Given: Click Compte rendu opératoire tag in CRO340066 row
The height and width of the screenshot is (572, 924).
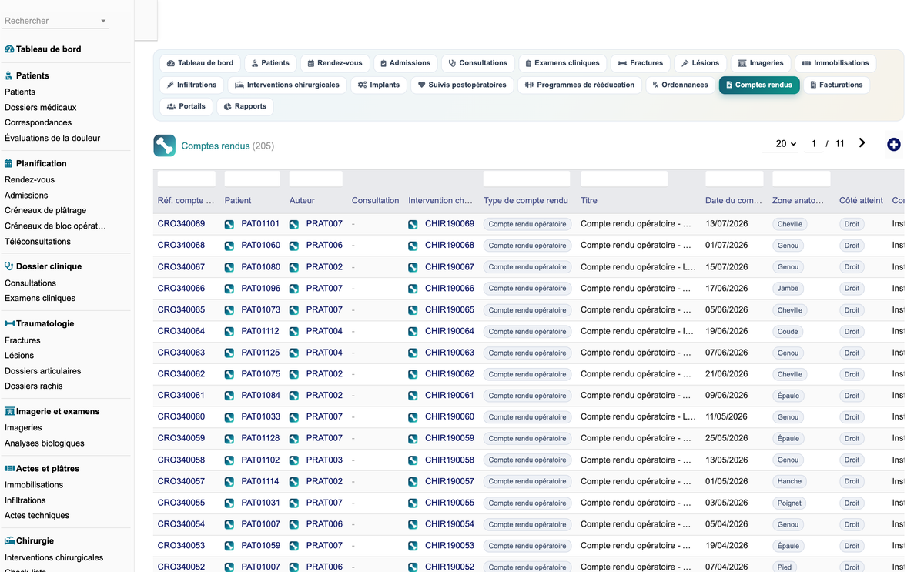Looking at the screenshot, I should tap(527, 289).
